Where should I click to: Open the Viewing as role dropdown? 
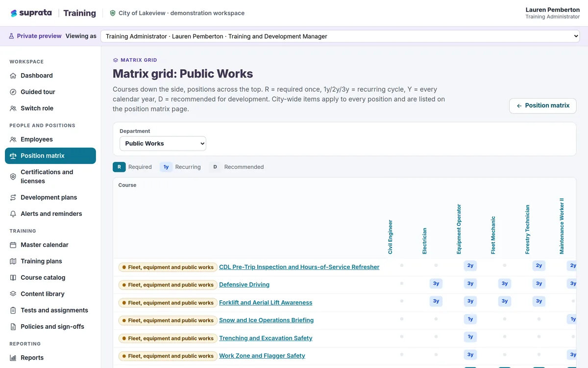coord(340,36)
